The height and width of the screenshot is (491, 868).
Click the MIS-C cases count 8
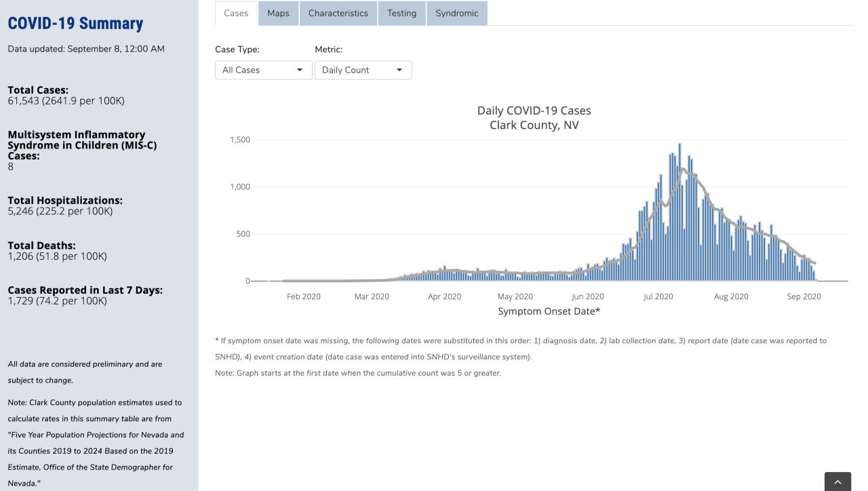coord(11,167)
